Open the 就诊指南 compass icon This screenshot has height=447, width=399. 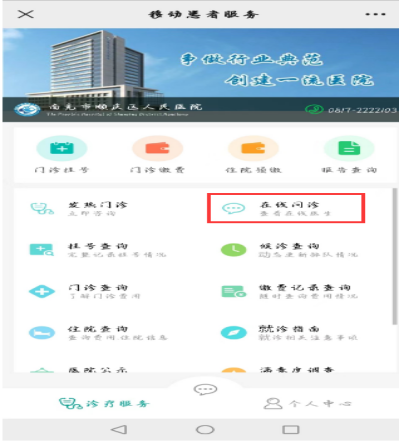click(x=234, y=333)
